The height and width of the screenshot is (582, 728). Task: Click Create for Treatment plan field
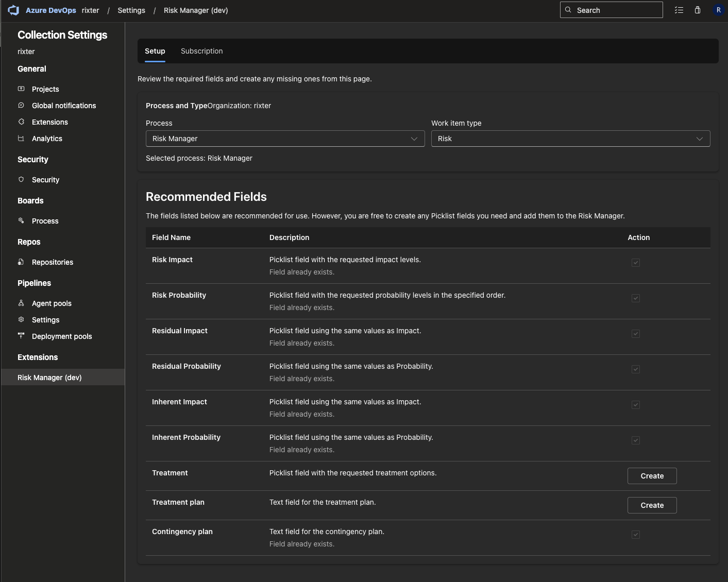point(652,505)
